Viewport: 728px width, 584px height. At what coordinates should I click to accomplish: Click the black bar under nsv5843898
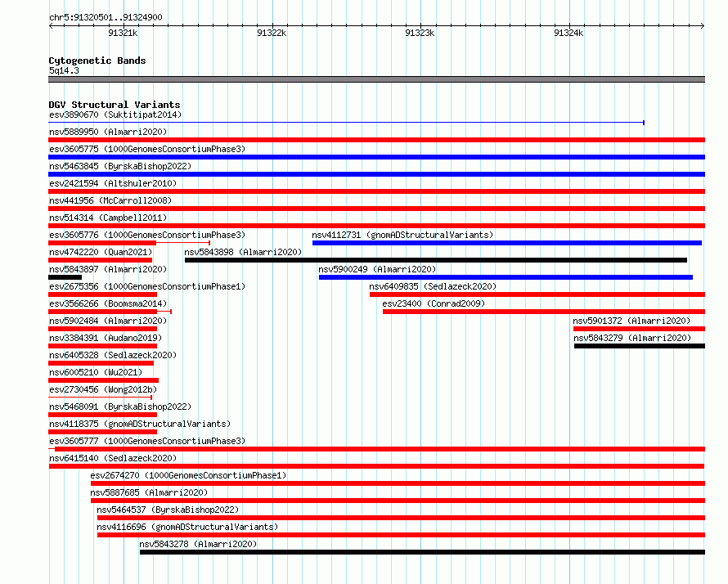[436, 260]
